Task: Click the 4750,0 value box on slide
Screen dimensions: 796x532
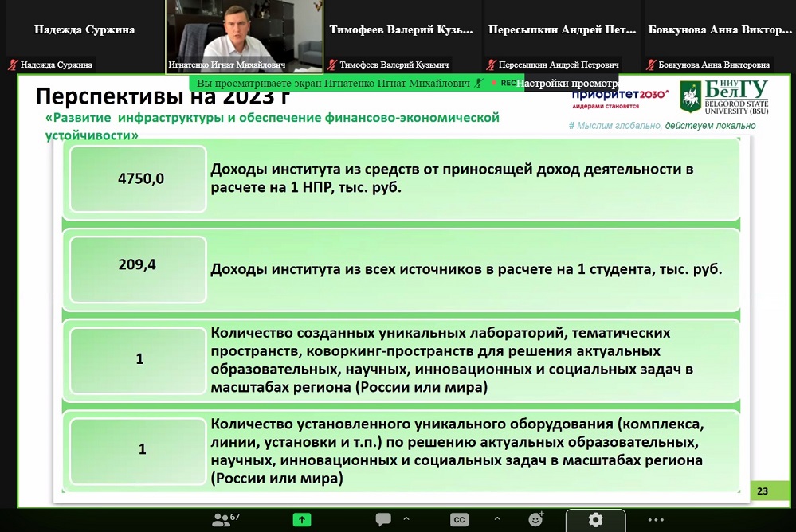Action: (x=139, y=179)
